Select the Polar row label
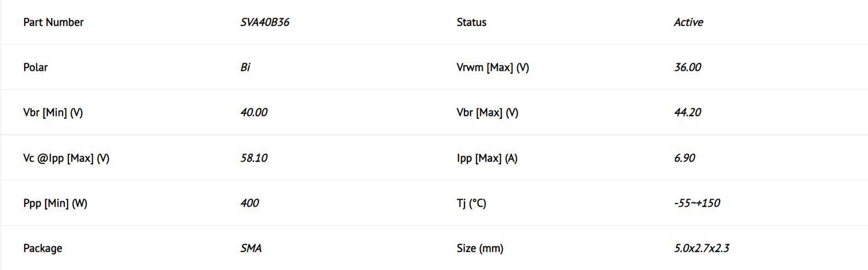Screen dimensions: 868x270 [35, 67]
